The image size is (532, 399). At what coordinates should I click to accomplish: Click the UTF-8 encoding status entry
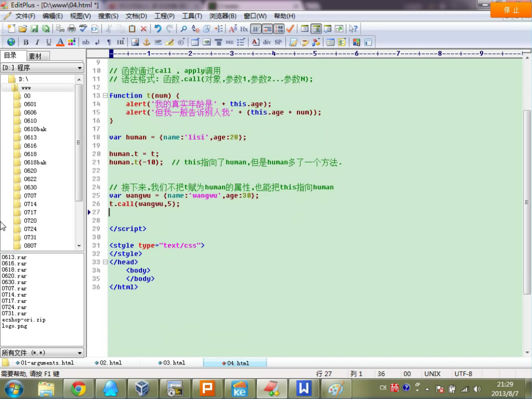pos(463,373)
